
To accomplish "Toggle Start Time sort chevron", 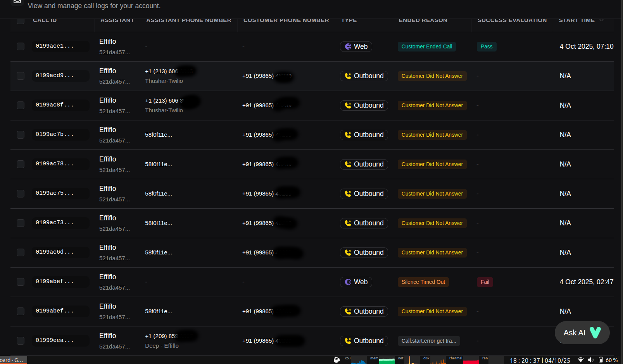I will 601,20.
